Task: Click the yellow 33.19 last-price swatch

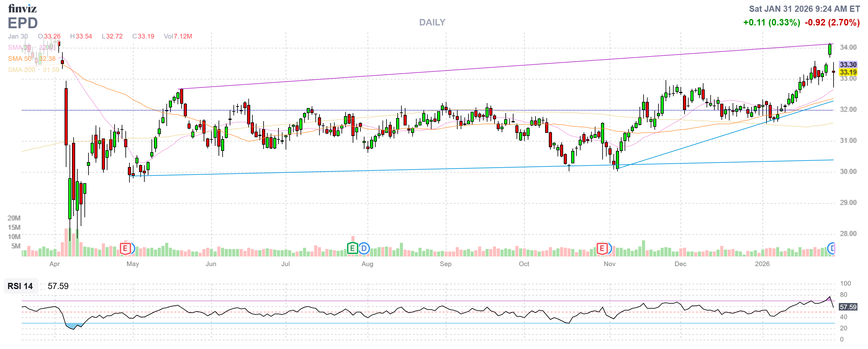Action: point(848,72)
